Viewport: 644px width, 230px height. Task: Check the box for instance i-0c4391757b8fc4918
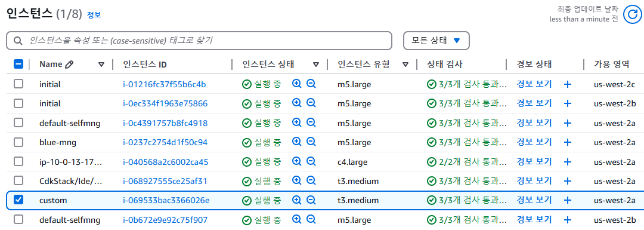[18, 122]
